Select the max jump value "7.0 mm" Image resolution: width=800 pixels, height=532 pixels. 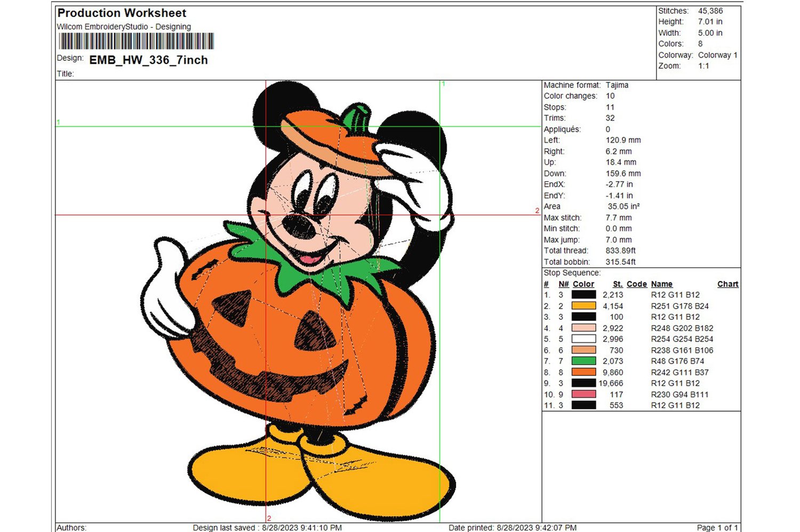click(619, 240)
